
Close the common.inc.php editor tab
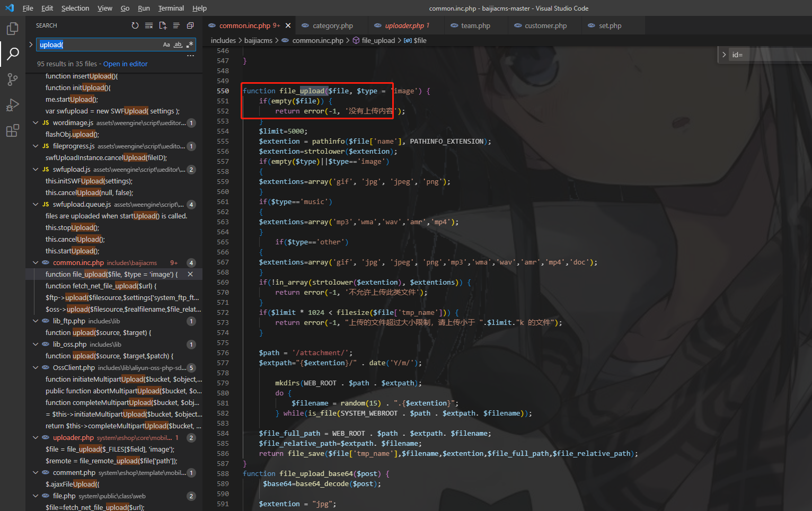(288, 25)
